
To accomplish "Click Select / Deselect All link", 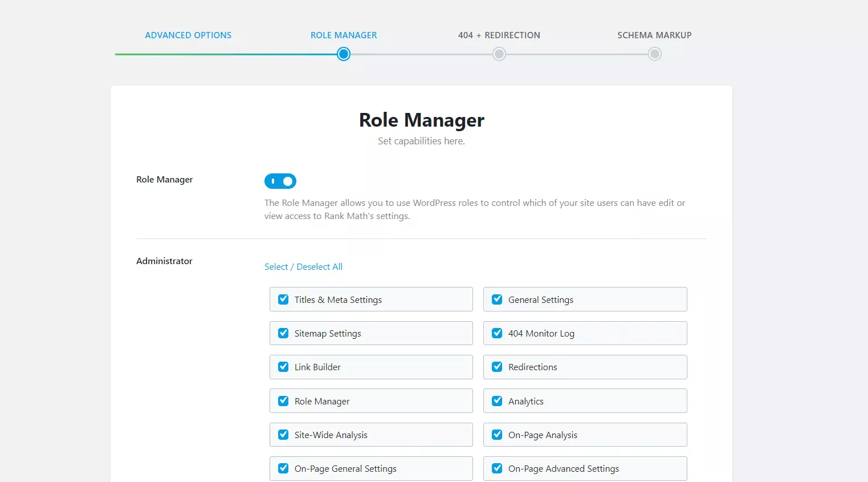I will click(303, 266).
